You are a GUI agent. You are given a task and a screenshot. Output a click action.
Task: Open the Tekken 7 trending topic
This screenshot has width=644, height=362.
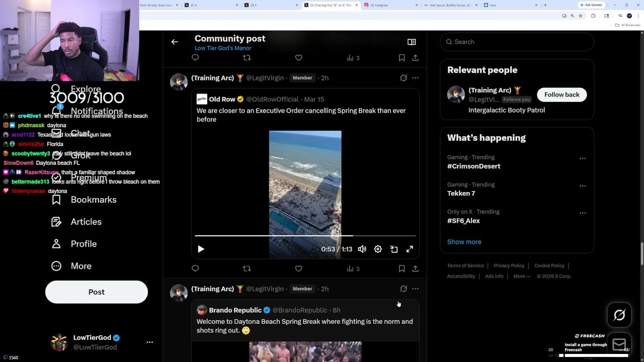pyautogui.click(x=461, y=193)
